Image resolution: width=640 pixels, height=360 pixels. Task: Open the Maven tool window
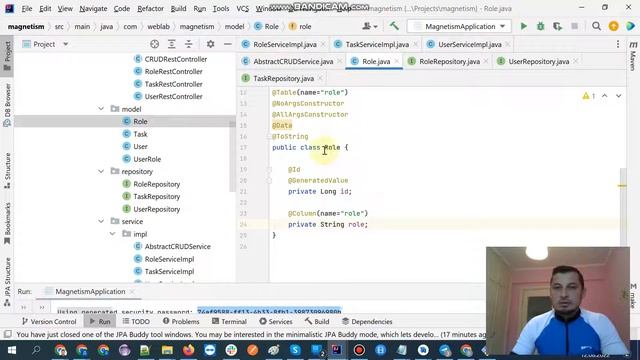pyautogui.click(x=633, y=55)
